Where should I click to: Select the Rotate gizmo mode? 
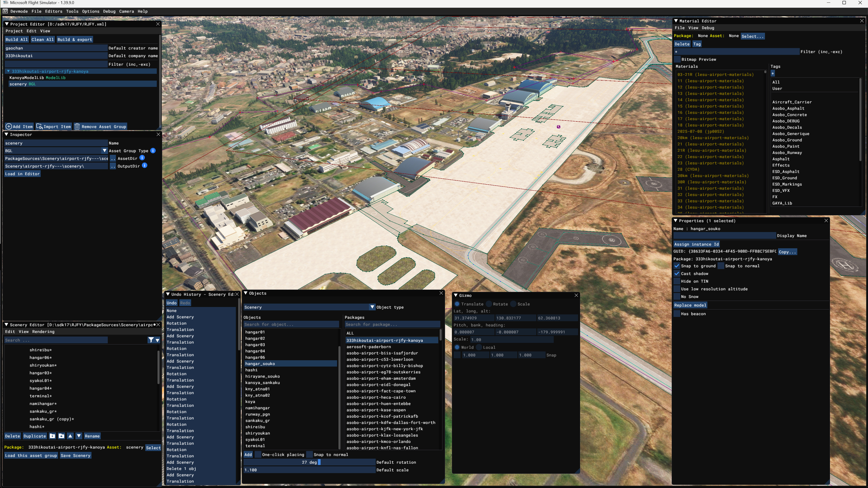(489, 304)
